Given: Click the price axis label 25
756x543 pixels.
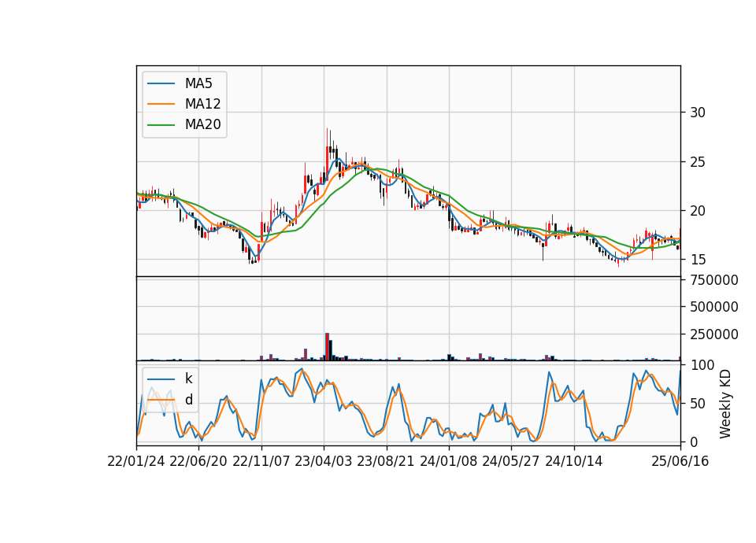Looking at the screenshot, I should coord(698,162).
